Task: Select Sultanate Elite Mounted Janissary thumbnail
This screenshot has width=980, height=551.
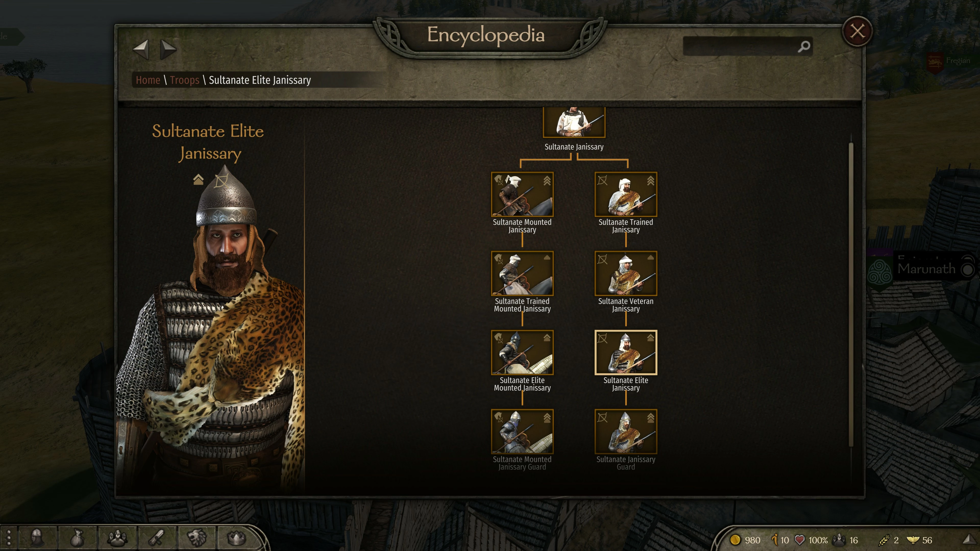Action: point(522,353)
